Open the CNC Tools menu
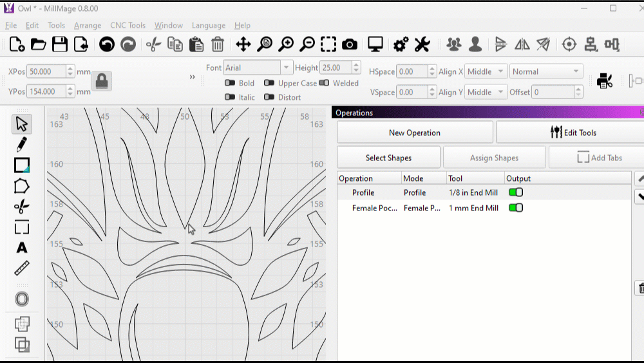This screenshot has height=363, width=644. [x=128, y=25]
